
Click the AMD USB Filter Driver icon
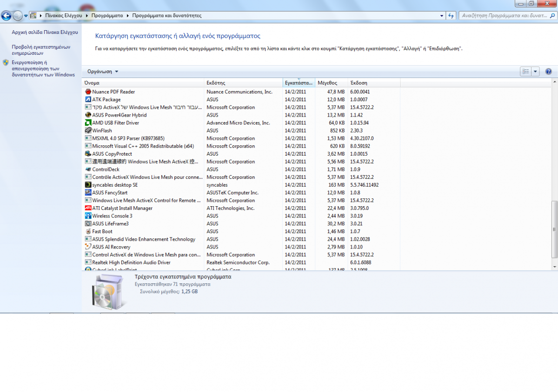coord(88,123)
